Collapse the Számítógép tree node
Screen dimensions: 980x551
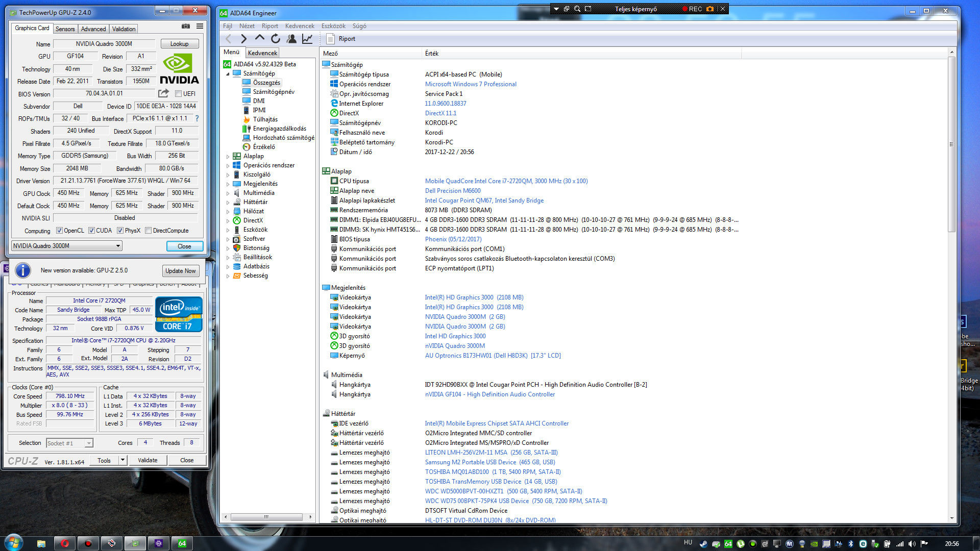pos(228,74)
